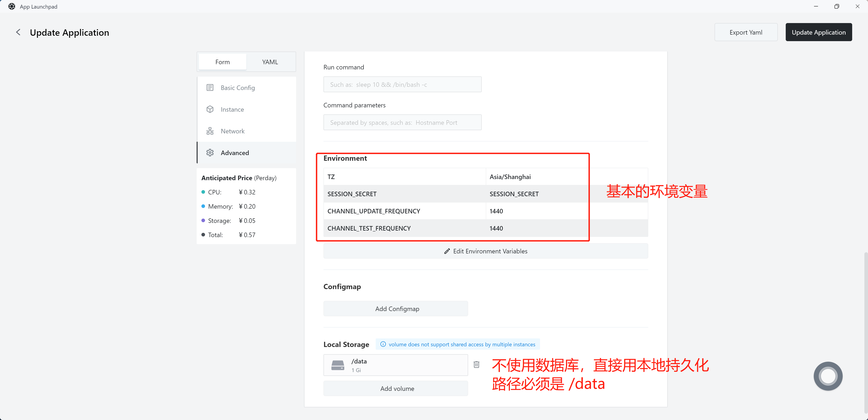Delete the /data volume with trash icon
This screenshot has height=420, width=868.
(x=476, y=364)
